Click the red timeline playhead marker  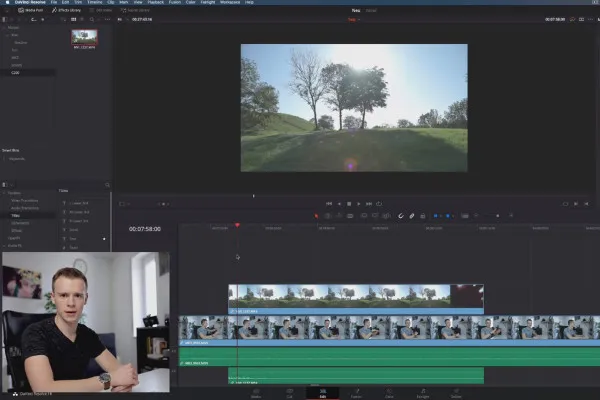click(237, 225)
